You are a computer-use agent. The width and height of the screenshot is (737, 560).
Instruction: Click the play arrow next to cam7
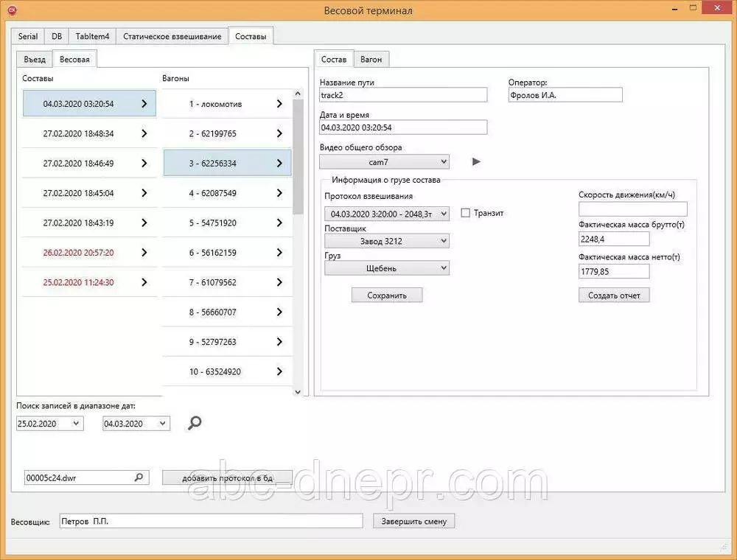point(476,161)
